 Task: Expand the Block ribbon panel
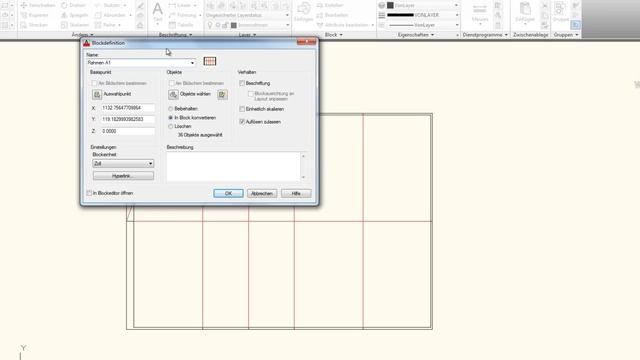(333, 35)
